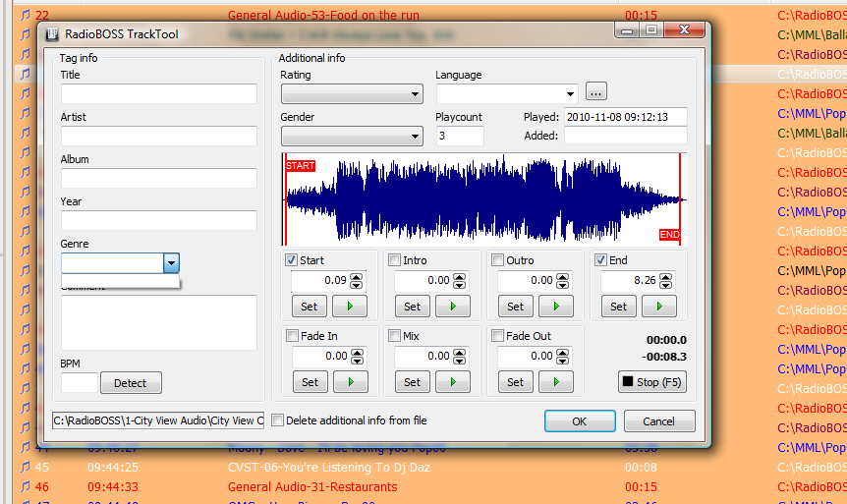Play from the End marker position

tap(659, 307)
